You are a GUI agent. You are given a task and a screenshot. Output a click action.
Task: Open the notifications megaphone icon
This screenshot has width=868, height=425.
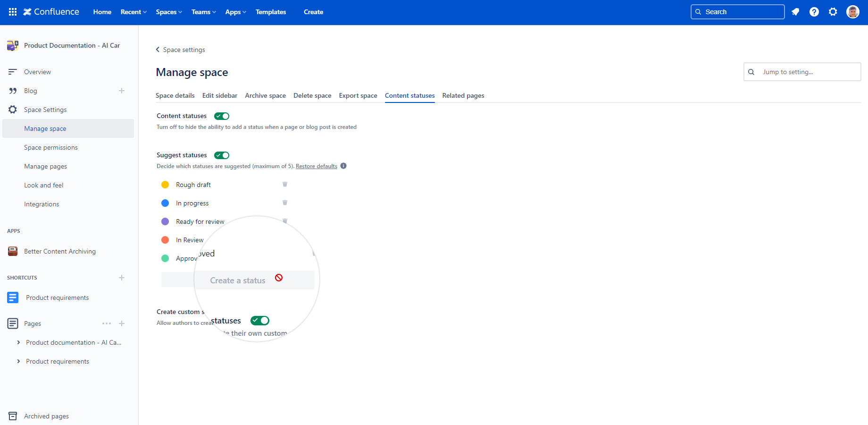795,12
